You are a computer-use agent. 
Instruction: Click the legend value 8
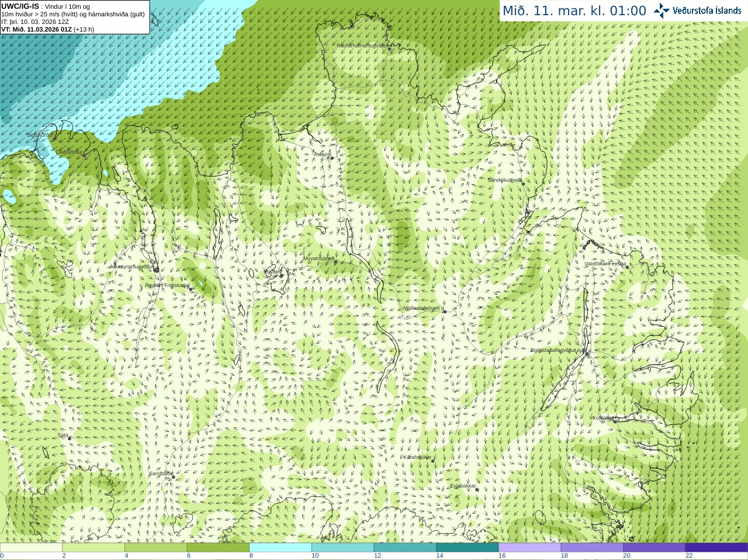tap(251, 556)
